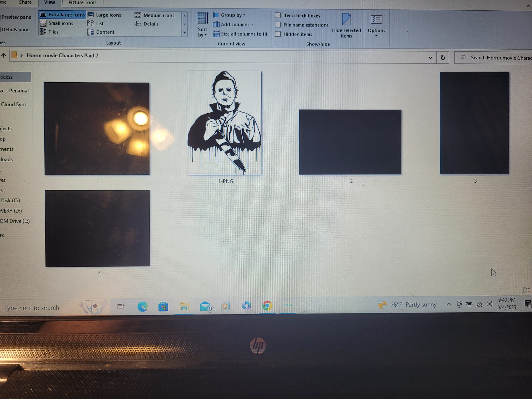
Task: Toggle the Details pane
Action: click(x=15, y=30)
